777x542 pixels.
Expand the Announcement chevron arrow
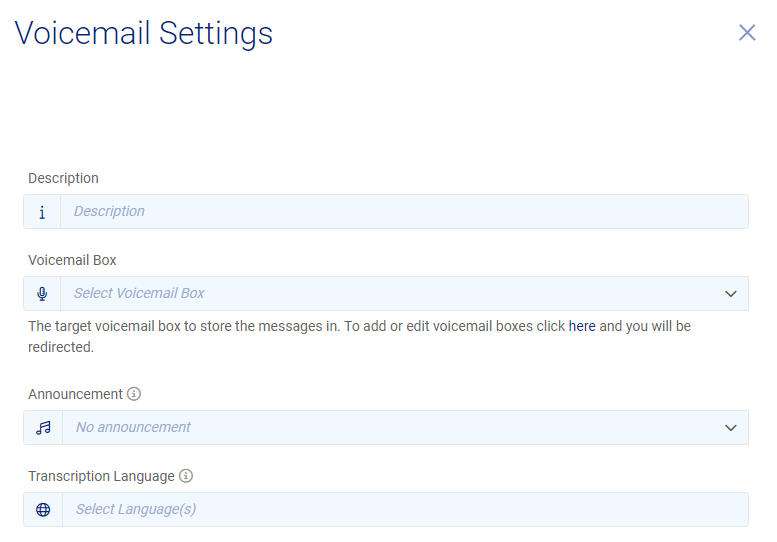[730, 428]
